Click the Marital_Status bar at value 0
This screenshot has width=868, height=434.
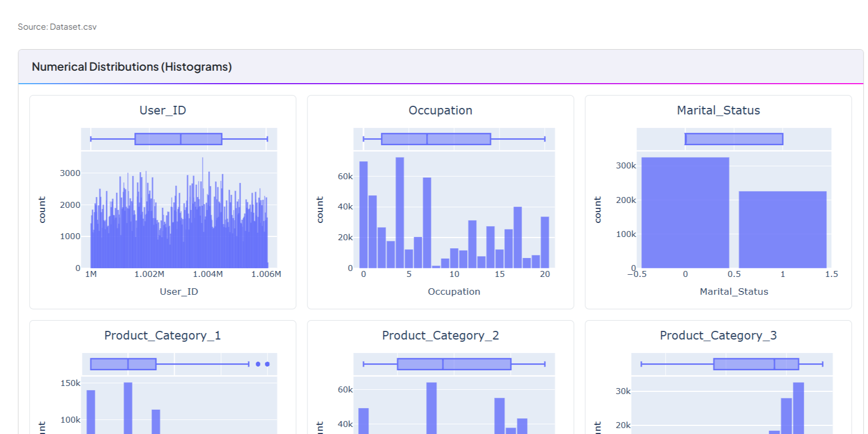(x=685, y=213)
